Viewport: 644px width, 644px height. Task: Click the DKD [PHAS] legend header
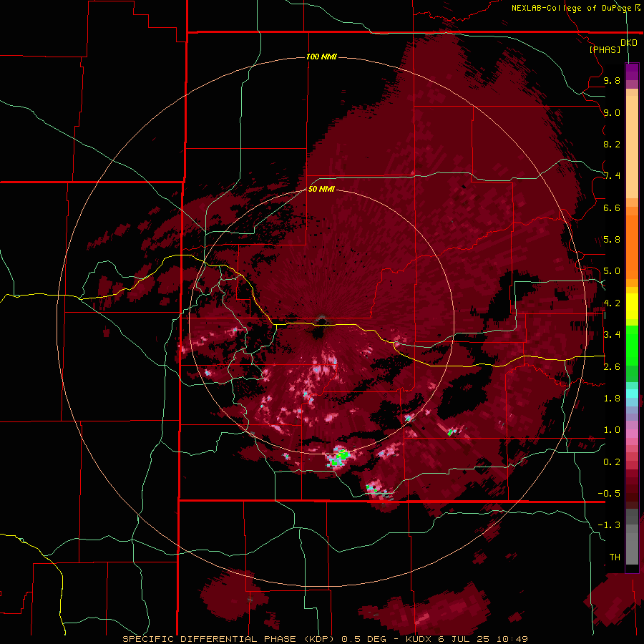[x=612, y=46]
